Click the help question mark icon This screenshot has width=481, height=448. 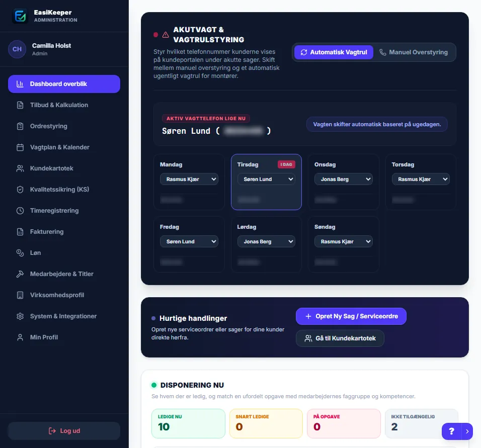(451, 431)
